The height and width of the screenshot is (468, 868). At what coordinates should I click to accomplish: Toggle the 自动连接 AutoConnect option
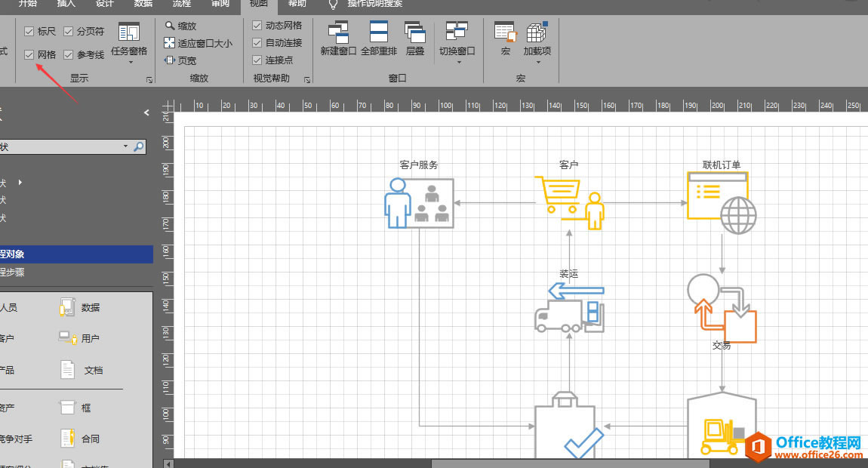click(x=257, y=42)
